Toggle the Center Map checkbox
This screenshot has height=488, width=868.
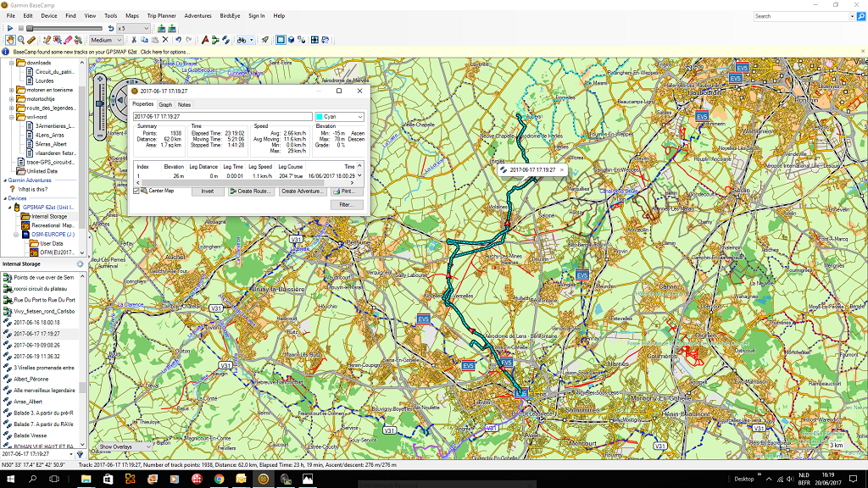[x=136, y=191]
